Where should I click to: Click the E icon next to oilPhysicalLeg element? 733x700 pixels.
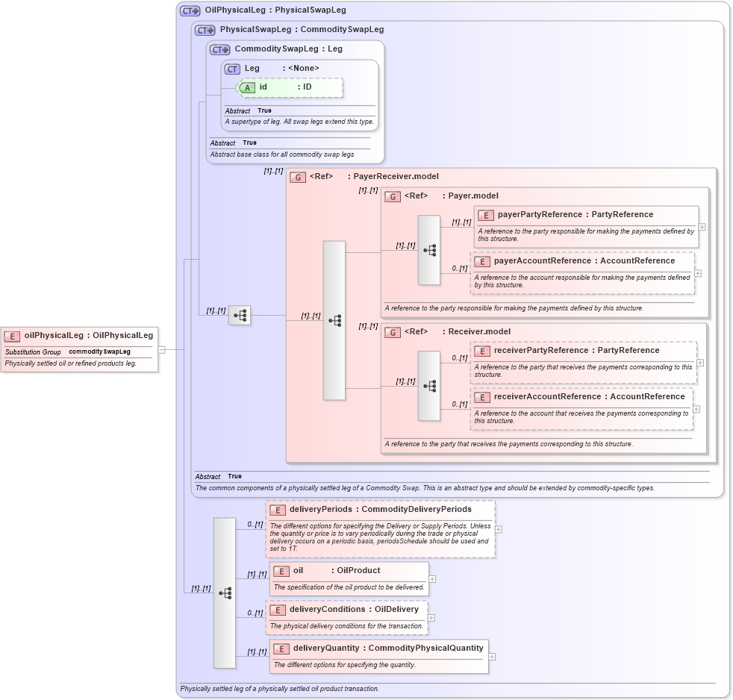point(11,336)
